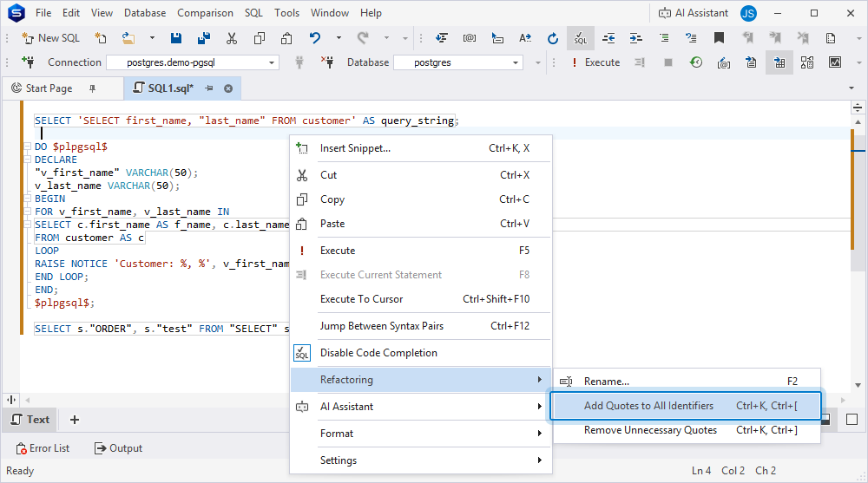Image resolution: width=868 pixels, height=483 pixels.
Task: Switch to the Text view tab
Action: (30, 420)
